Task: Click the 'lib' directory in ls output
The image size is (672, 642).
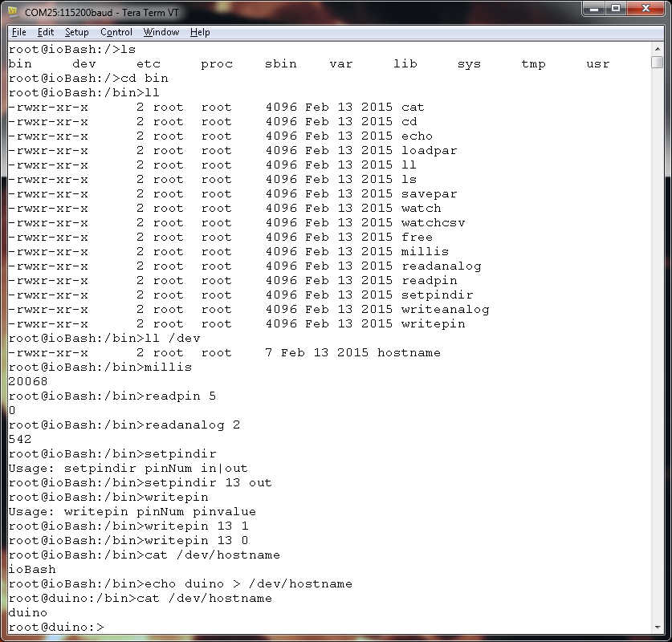Action: tap(405, 64)
